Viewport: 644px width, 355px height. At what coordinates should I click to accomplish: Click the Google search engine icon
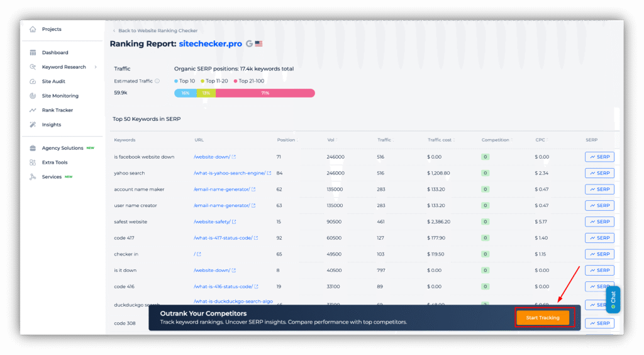coord(249,43)
